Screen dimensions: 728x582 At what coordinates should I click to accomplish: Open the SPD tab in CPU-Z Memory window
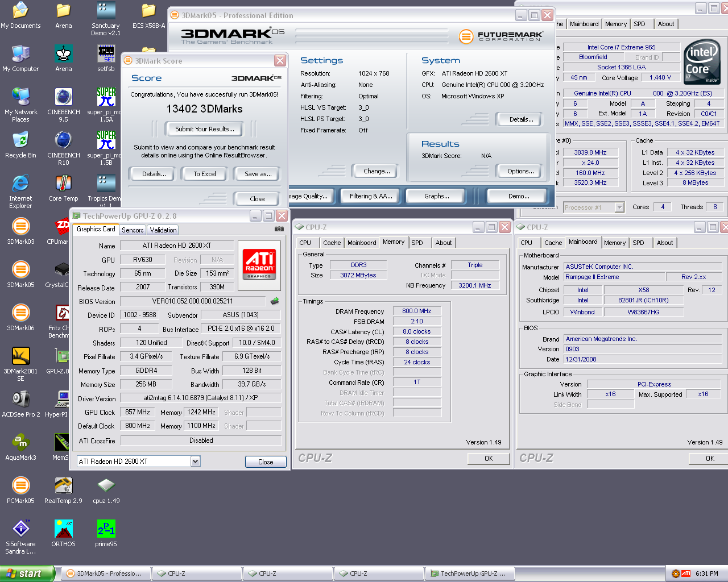pos(417,243)
